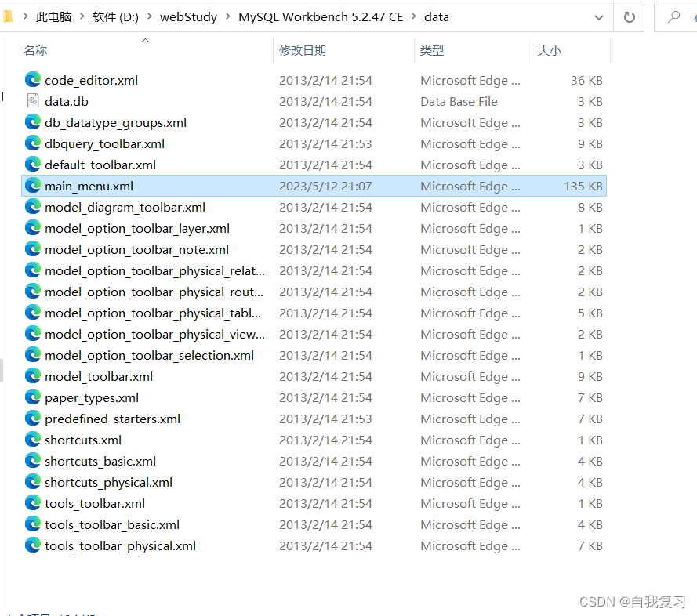Click MySQL Workbench 5.2.47 CE breadcrumb
The height and width of the screenshot is (616, 697).
322,16
